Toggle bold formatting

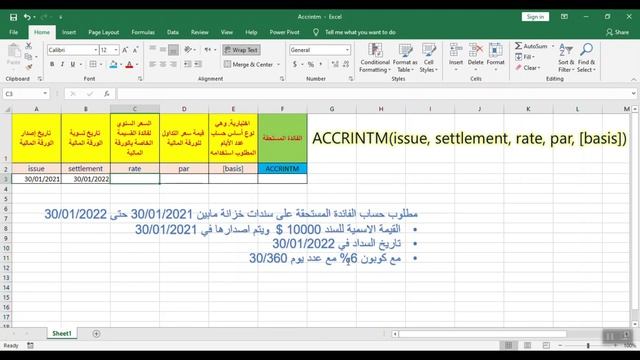52,64
